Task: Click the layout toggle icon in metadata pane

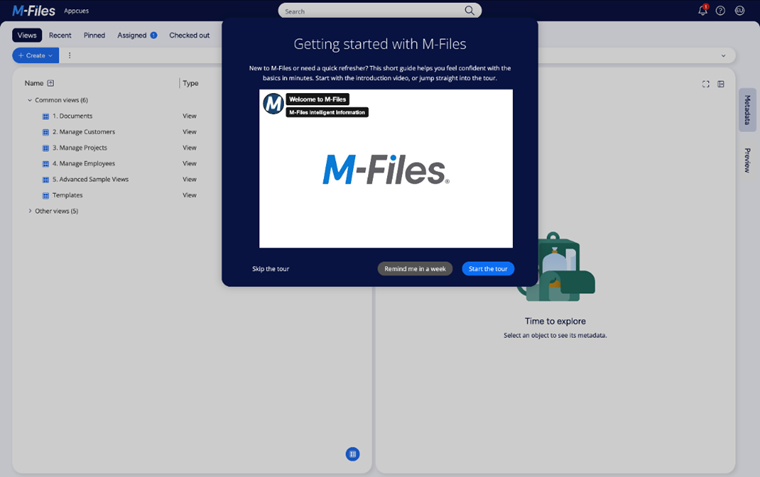Action: pos(721,84)
